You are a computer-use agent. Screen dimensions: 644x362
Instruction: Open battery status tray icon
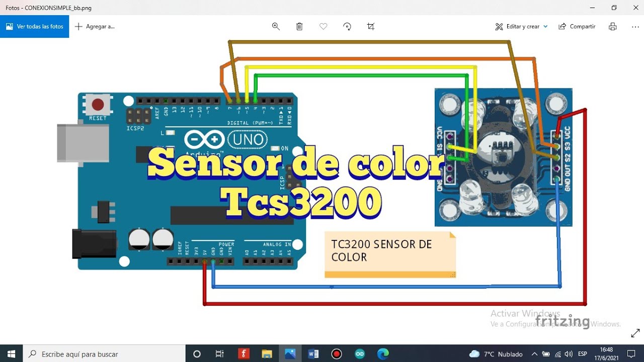coord(546,354)
